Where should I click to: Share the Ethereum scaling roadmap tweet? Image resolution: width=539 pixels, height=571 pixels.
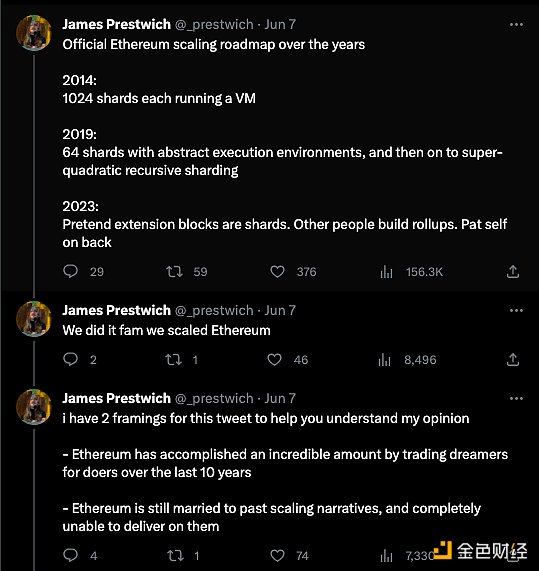(x=513, y=271)
